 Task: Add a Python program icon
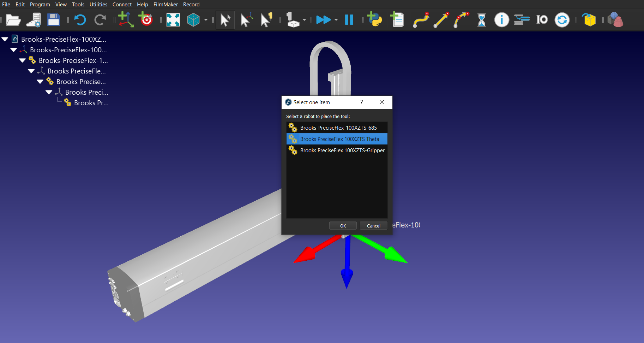pos(374,20)
